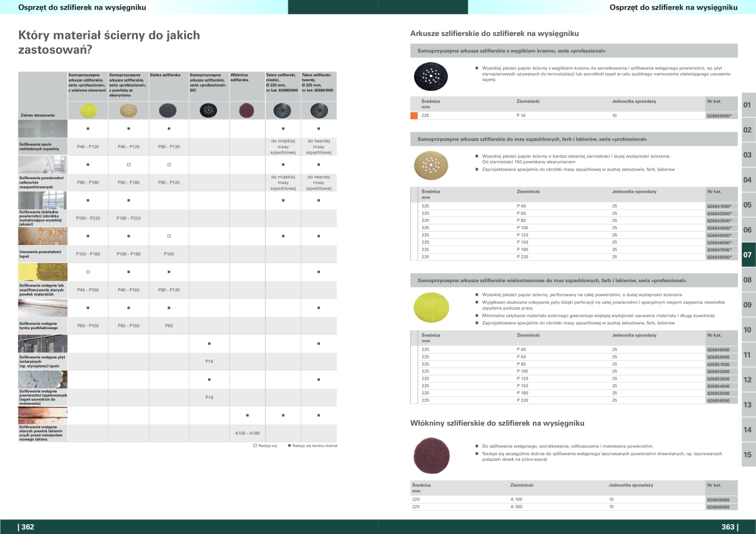Click the 'A 100' grit value in fleece table
Image resolution: width=756 pixels, height=534 pixels.
click(x=516, y=499)
